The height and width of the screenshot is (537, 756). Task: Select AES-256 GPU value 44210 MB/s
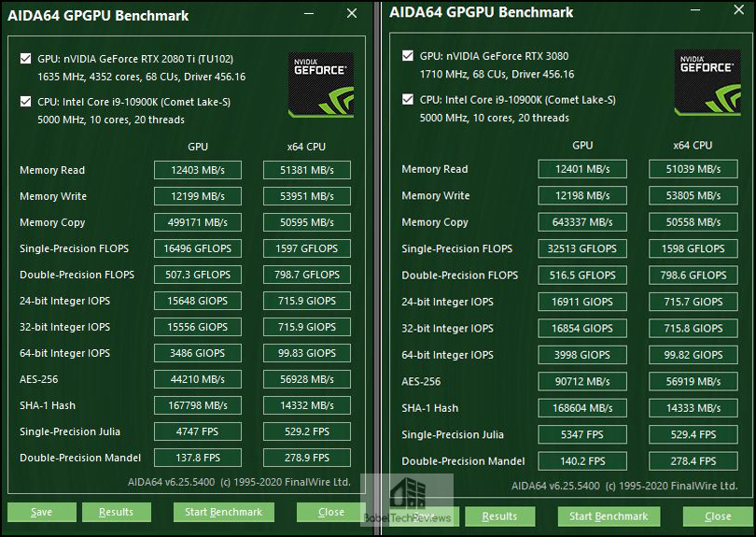198,379
